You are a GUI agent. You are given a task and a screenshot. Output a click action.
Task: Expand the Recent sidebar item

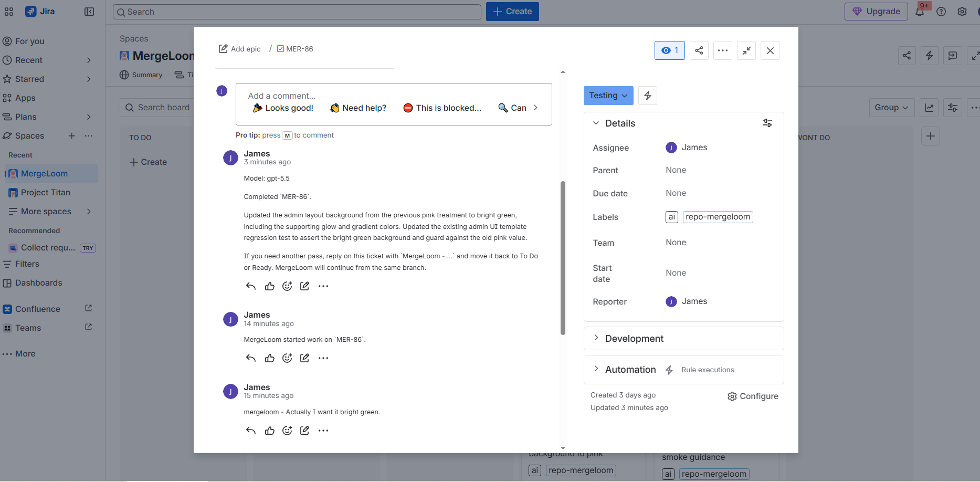pos(89,60)
